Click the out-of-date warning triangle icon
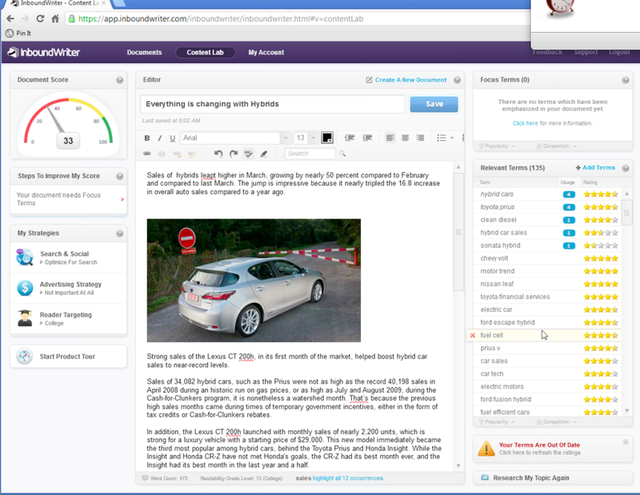Viewport: 640px width, 495px height. 486,448
